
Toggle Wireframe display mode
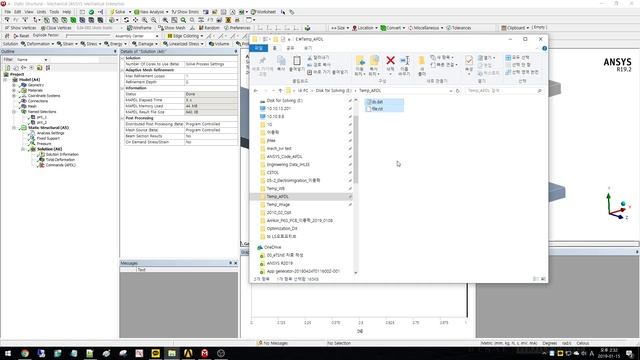[139, 28]
